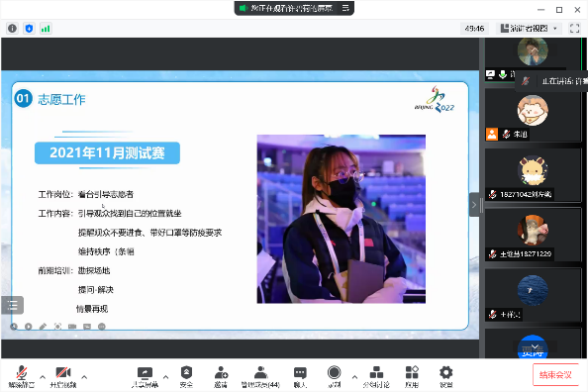
Task: Expand recording options arrow
Action: pos(354,376)
